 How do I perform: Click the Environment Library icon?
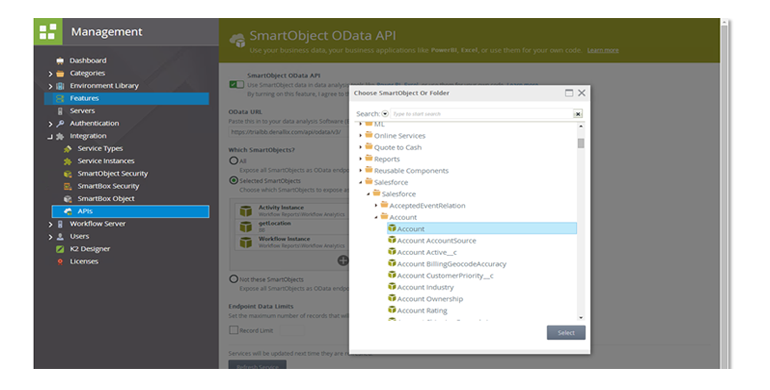[60, 86]
